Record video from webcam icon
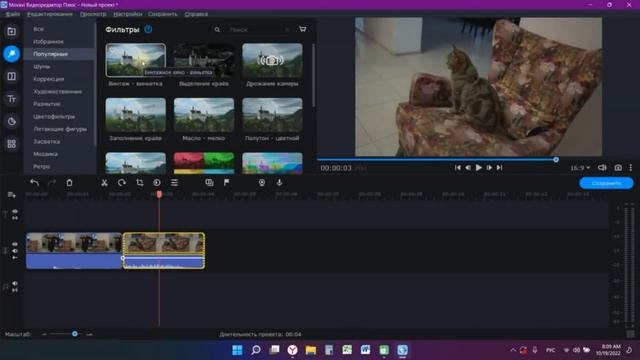The width and height of the screenshot is (640, 360). click(x=262, y=182)
